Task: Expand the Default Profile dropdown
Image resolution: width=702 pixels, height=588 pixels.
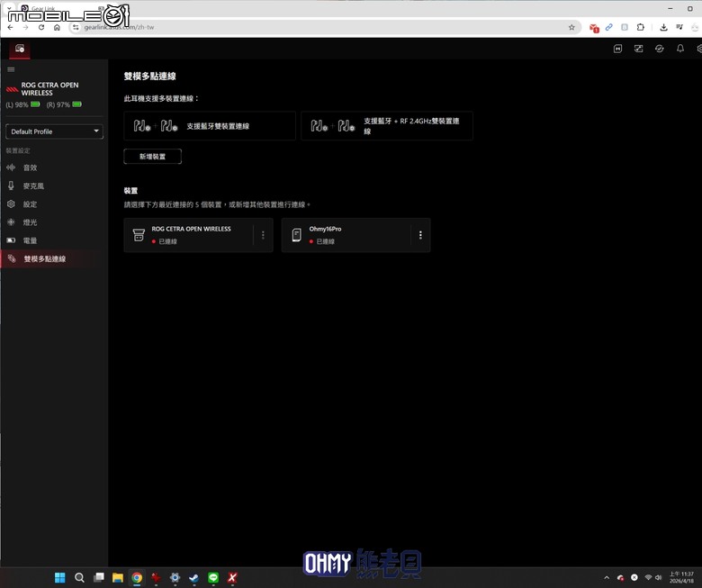Action: (54, 131)
